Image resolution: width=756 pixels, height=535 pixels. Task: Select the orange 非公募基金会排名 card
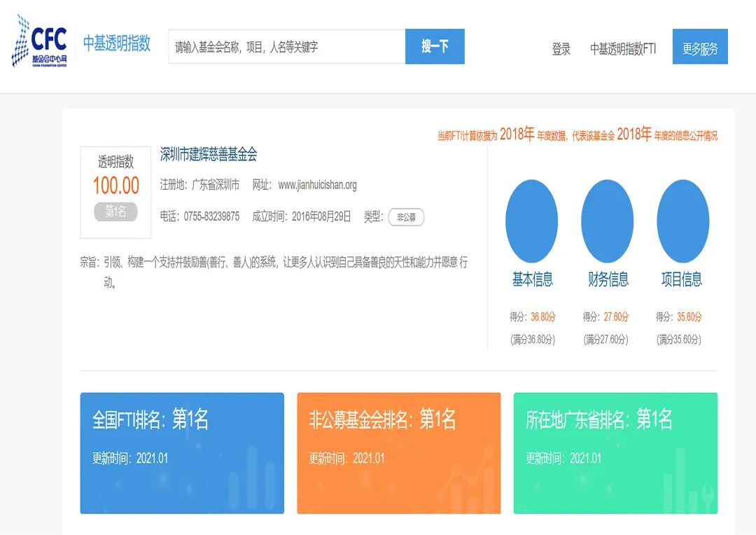[398, 452]
